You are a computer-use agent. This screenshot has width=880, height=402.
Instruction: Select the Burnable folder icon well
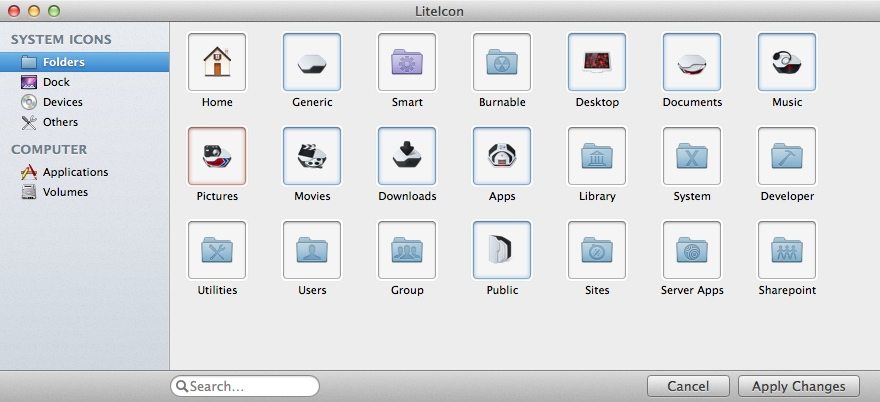point(502,62)
